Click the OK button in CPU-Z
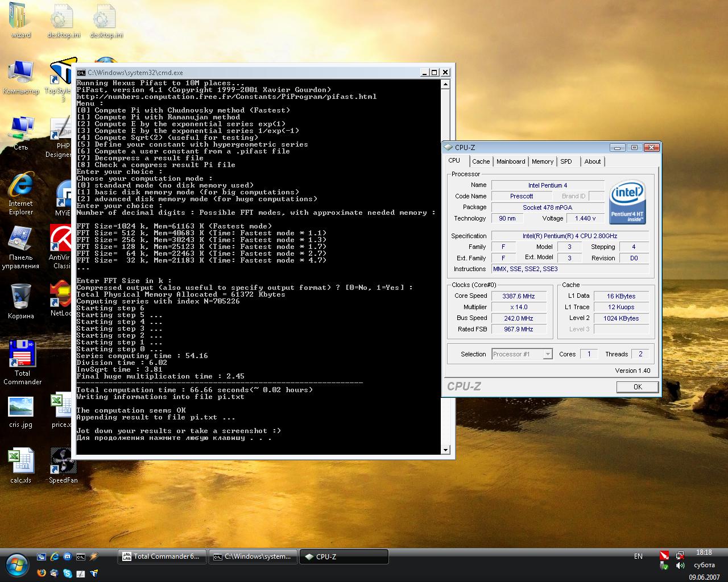This screenshot has height=582, width=728. point(638,386)
